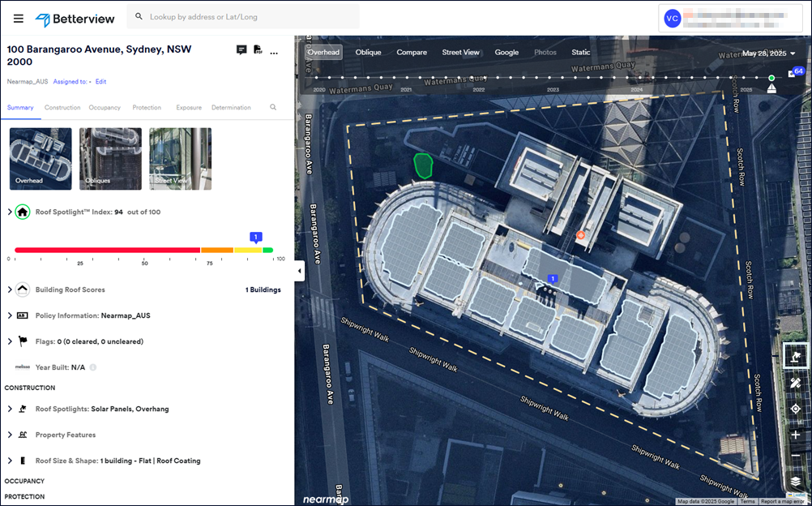Click the Report a map error link

(784, 501)
